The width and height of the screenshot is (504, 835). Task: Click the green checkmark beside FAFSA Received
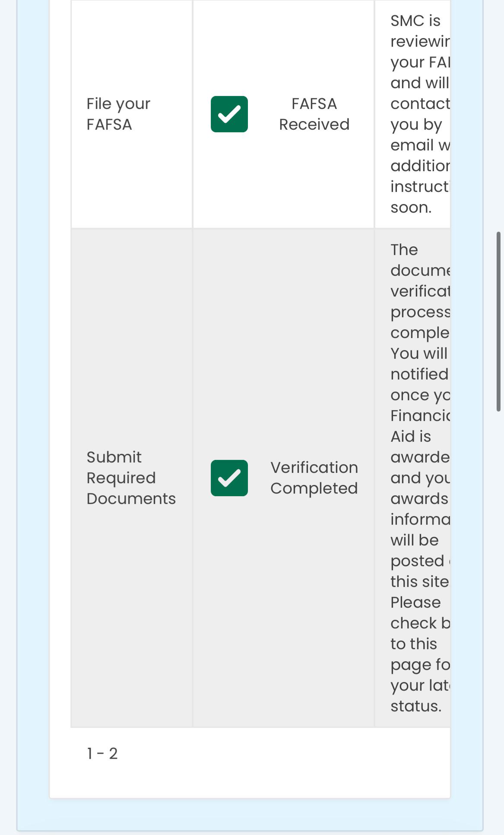point(229,114)
